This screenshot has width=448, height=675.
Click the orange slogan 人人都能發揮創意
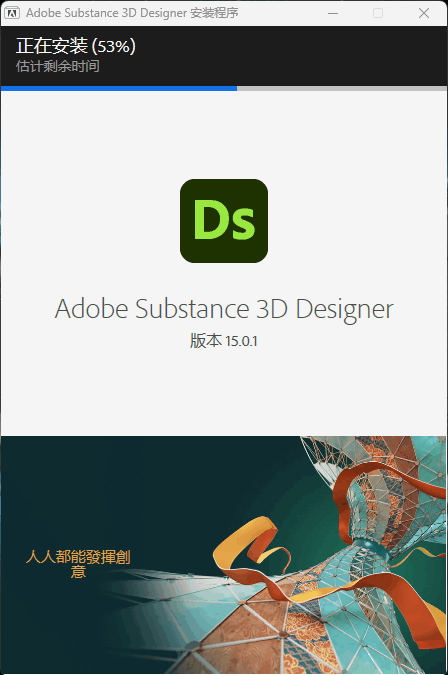(x=78, y=564)
